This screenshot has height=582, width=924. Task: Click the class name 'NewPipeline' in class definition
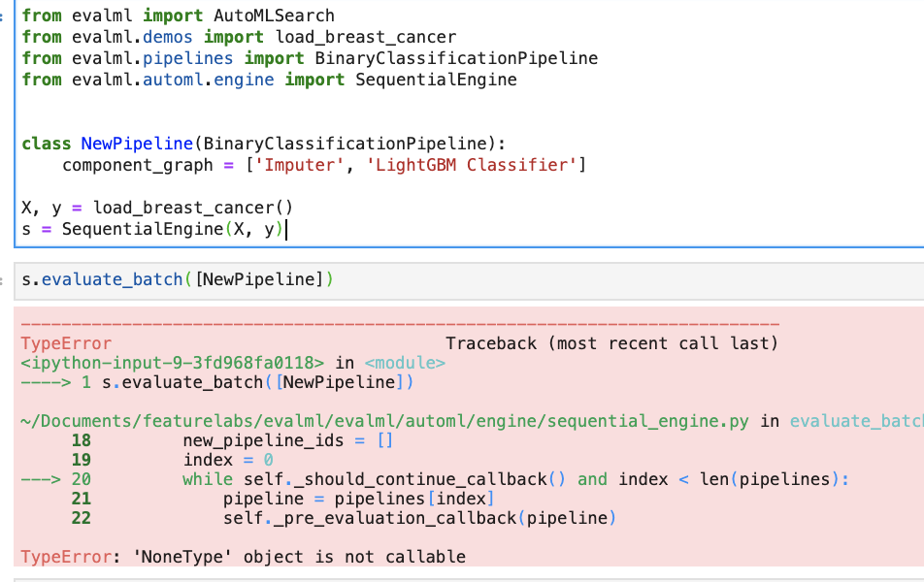click(137, 144)
